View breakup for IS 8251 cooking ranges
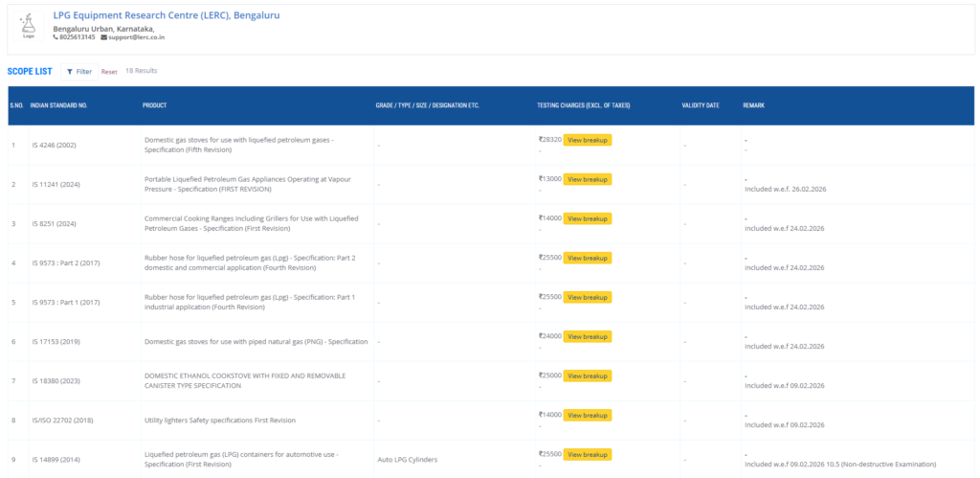 pyautogui.click(x=587, y=218)
